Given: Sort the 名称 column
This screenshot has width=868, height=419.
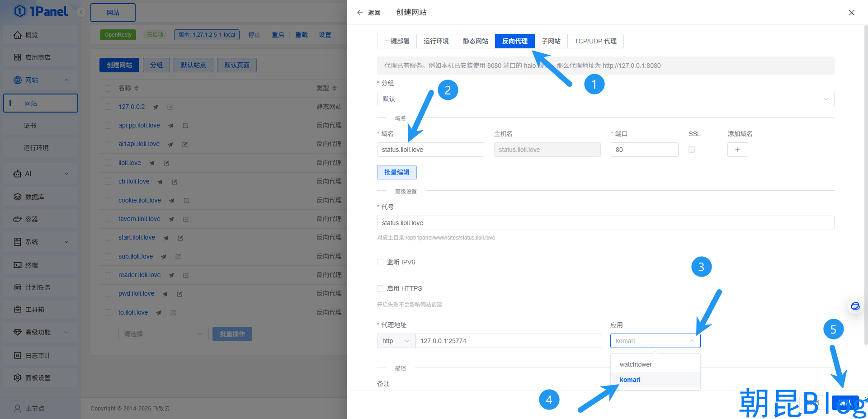Looking at the screenshot, I should point(137,88).
